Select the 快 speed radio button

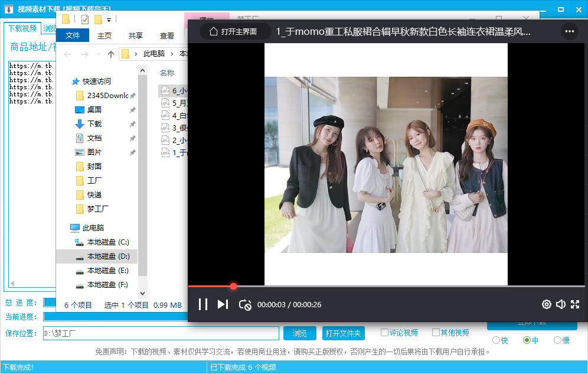[x=496, y=340]
